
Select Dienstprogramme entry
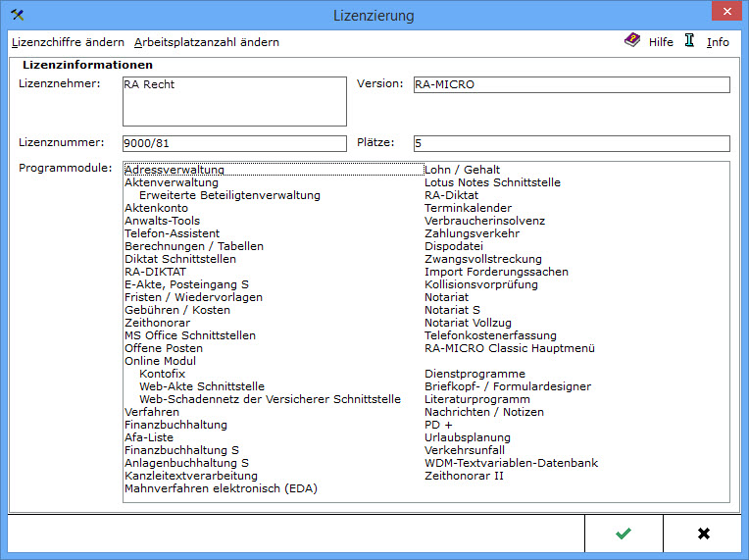tap(474, 374)
